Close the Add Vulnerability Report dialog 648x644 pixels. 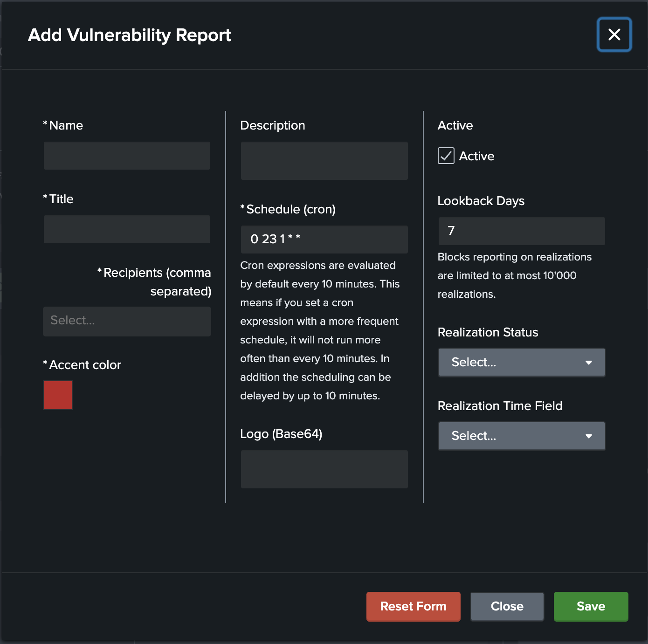[614, 34]
